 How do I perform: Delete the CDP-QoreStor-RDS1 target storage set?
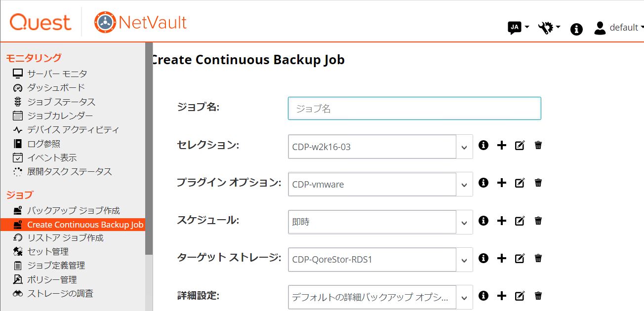538,258
